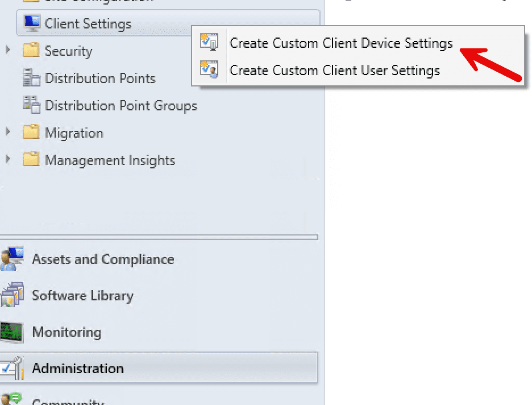
Task: Choose Create Custom Client Device Settings
Action: 340,43
